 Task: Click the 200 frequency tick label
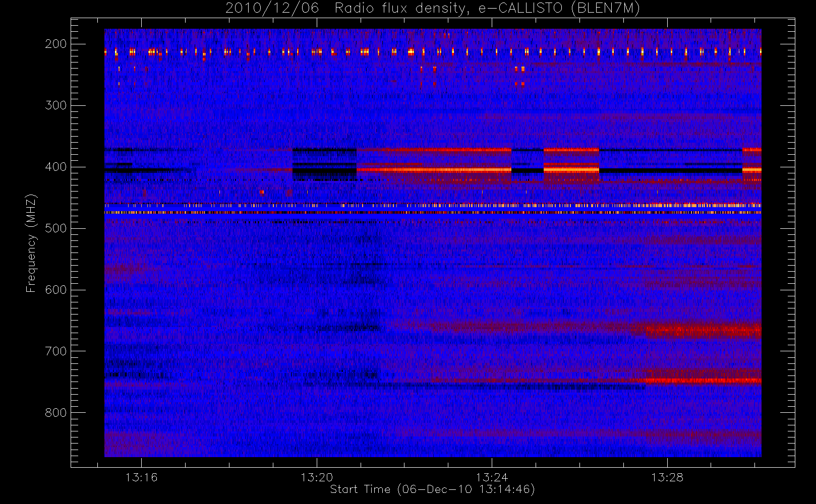[56, 44]
